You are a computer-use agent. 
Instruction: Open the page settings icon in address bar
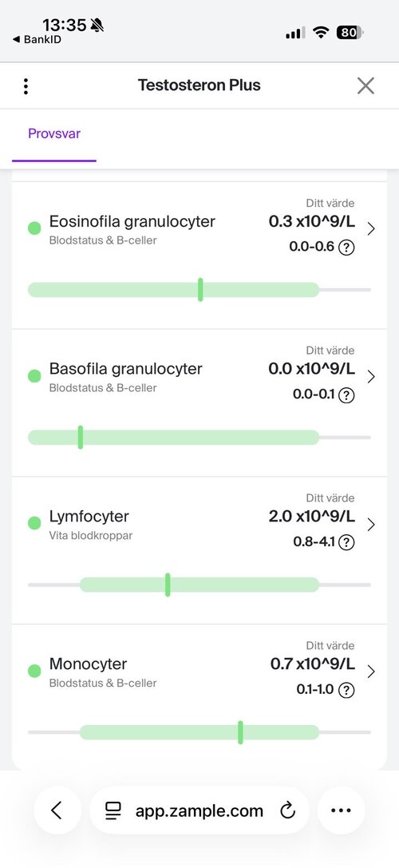coord(113,811)
